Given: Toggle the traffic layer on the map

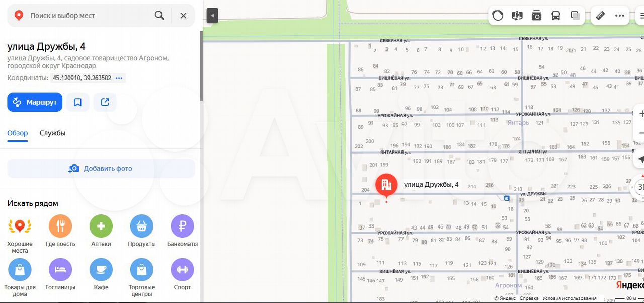Looking at the screenshot, I should pos(498,16).
